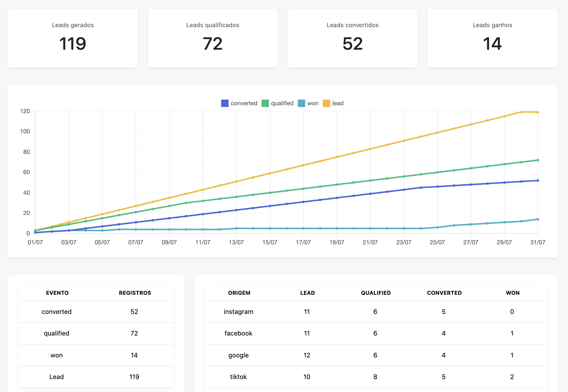Click the Leads ganhos card
The height and width of the screenshot is (392, 568).
492,38
